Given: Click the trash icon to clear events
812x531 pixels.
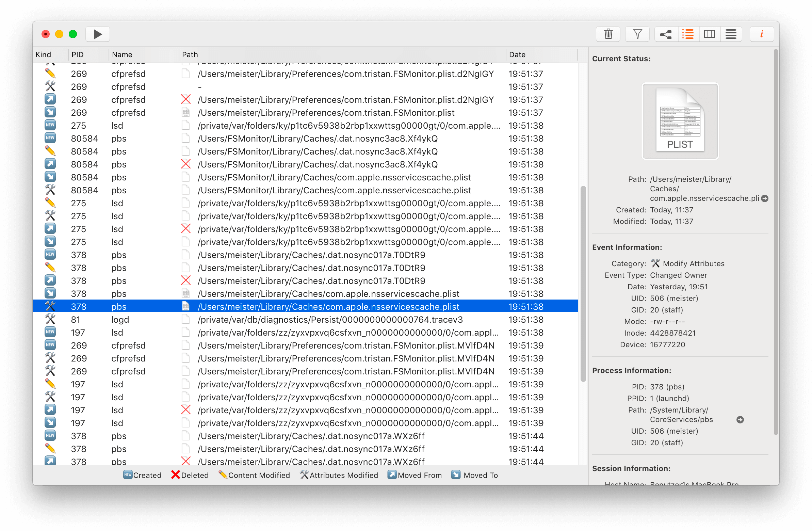Looking at the screenshot, I should tap(608, 34).
